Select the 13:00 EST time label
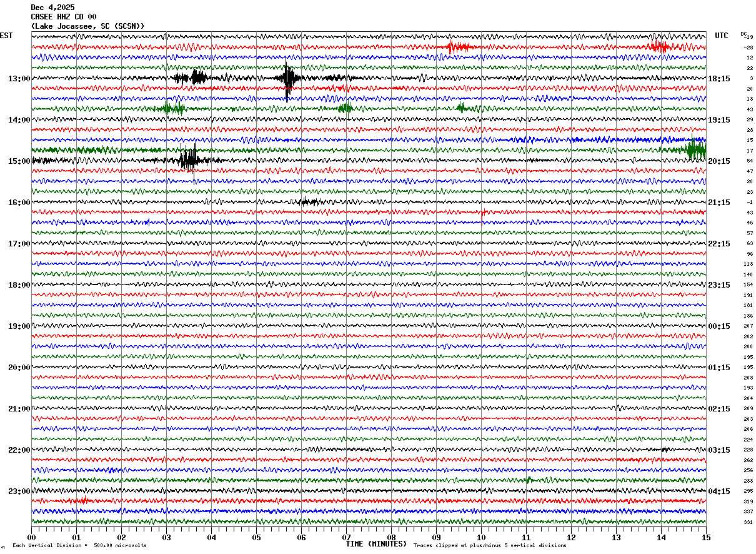Viewport: 756px width, 554px height. click(x=19, y=79)
